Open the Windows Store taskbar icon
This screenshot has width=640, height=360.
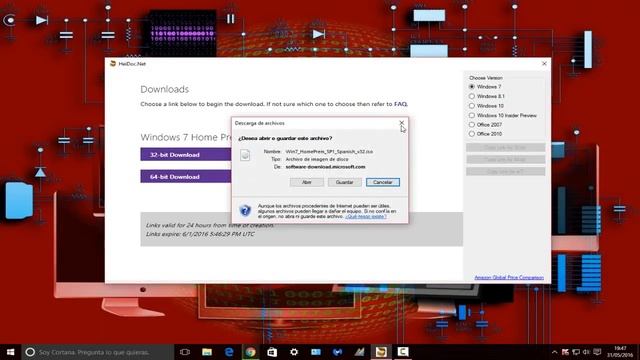tap(272, 352)
